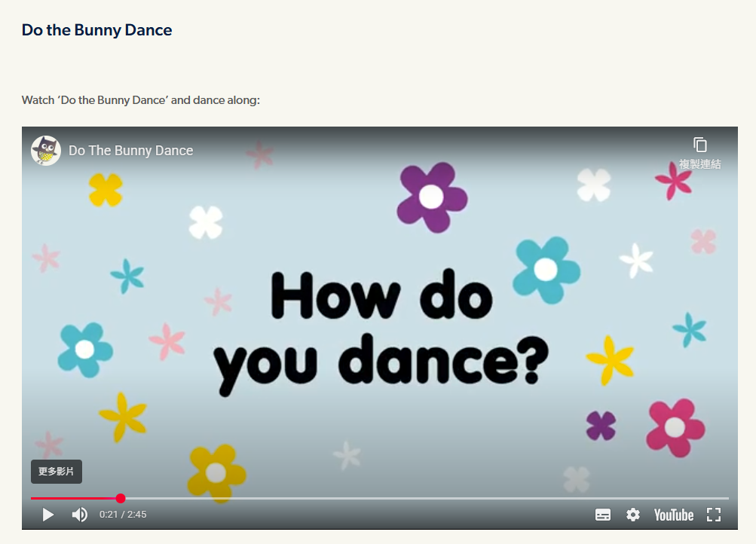Screen dimensions: 756x544
Task: Click the copy link icon
Action: click(699, 145)
